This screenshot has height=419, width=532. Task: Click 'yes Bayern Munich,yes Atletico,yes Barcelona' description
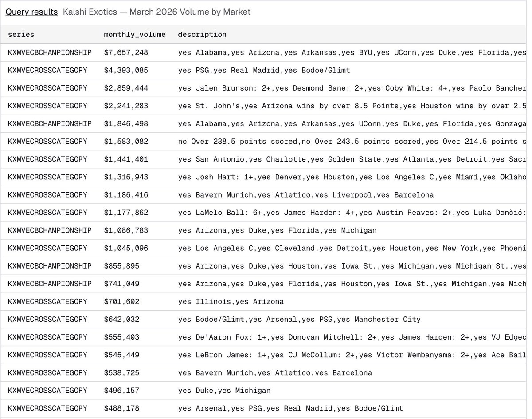click(275, 372)
